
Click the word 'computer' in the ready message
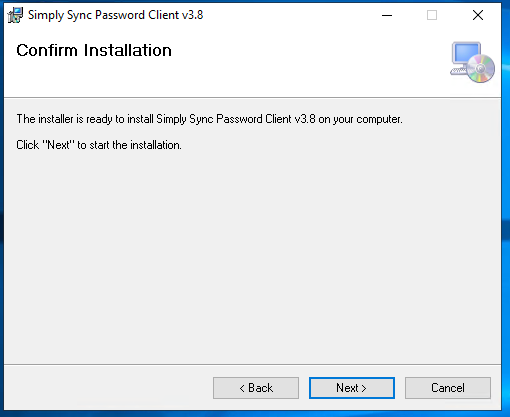pyautogui.click(x=379, y=119)
